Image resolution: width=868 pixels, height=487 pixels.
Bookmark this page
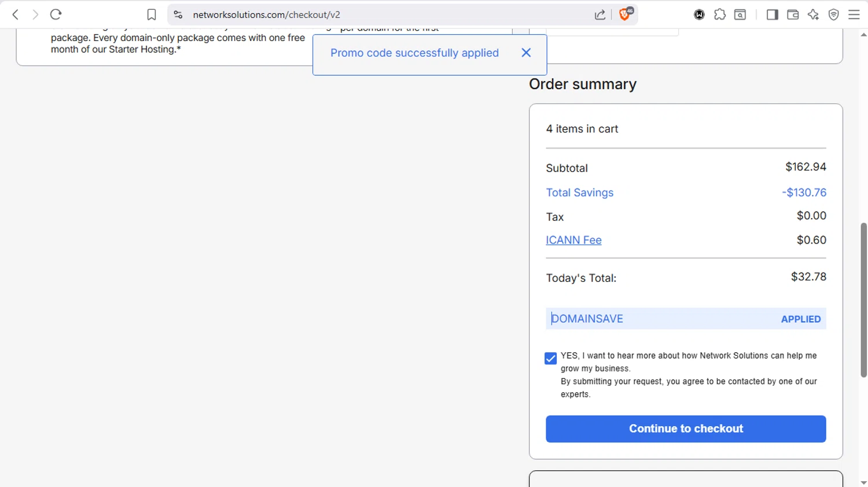coord(152,14)
